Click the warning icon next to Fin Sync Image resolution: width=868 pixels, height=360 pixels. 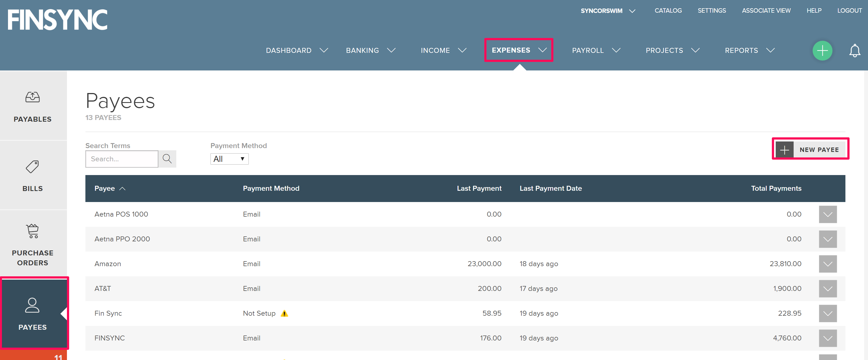click(x=285, y=313)
